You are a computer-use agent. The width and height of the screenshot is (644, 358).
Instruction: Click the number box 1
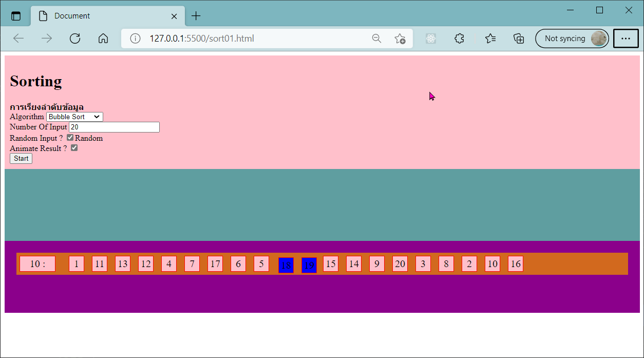click(77, 264)
